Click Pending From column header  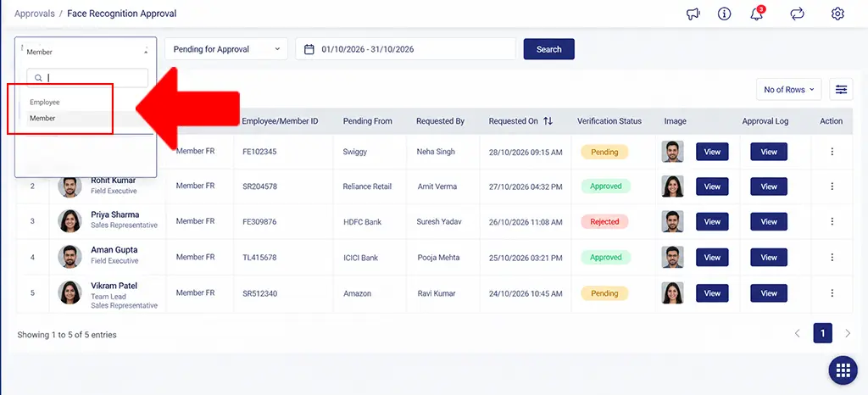pos(368,121)
